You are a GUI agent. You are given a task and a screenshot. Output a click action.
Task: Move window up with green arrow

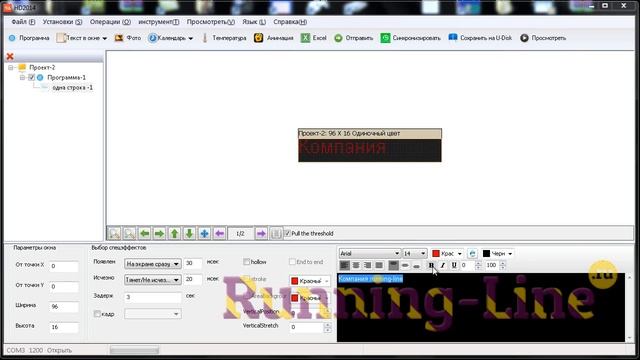point(174,233)
